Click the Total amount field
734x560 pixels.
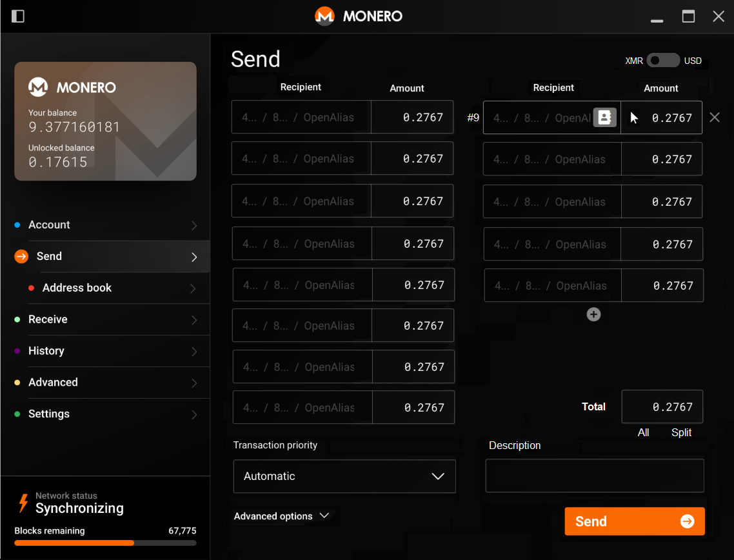[662, 406]
